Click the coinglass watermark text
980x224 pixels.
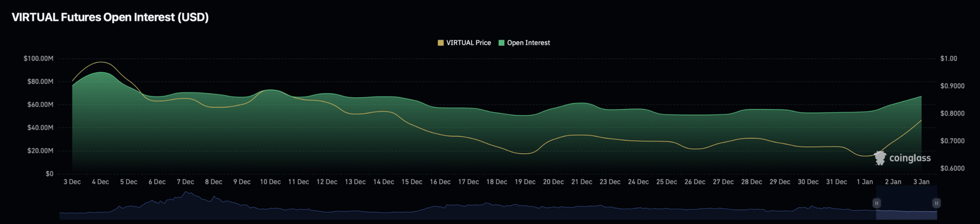(910, 158)
